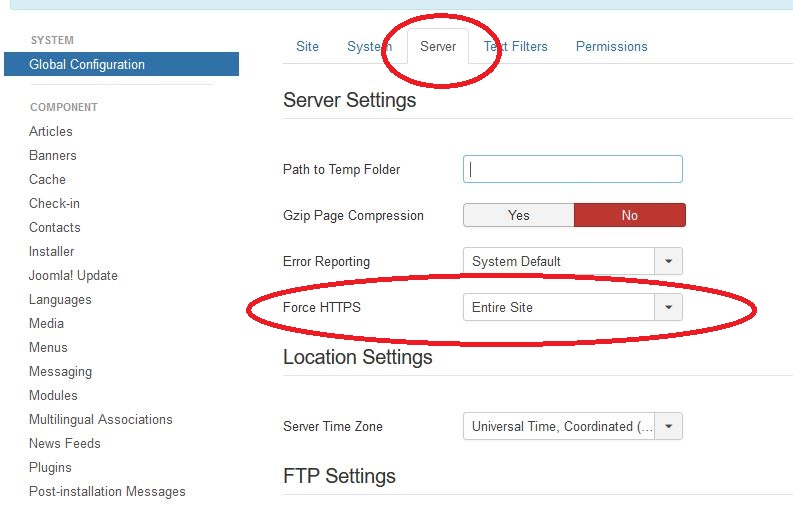
Task: Open the Cache component settings
Action: click(47, 179)
